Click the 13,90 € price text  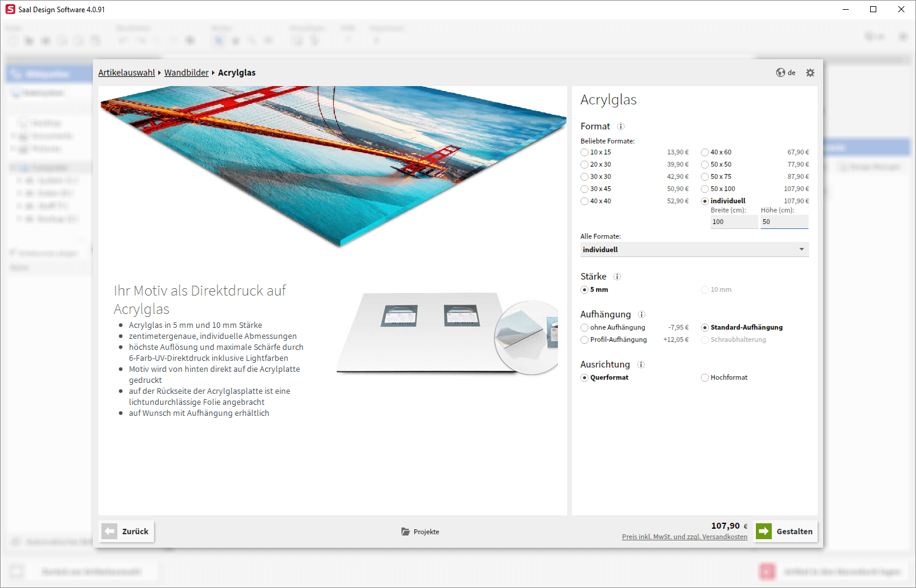pyautogui.click(x=678, y=153)
